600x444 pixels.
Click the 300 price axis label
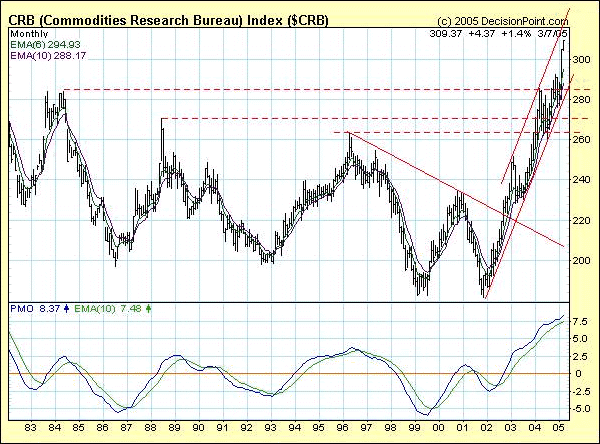582,60
